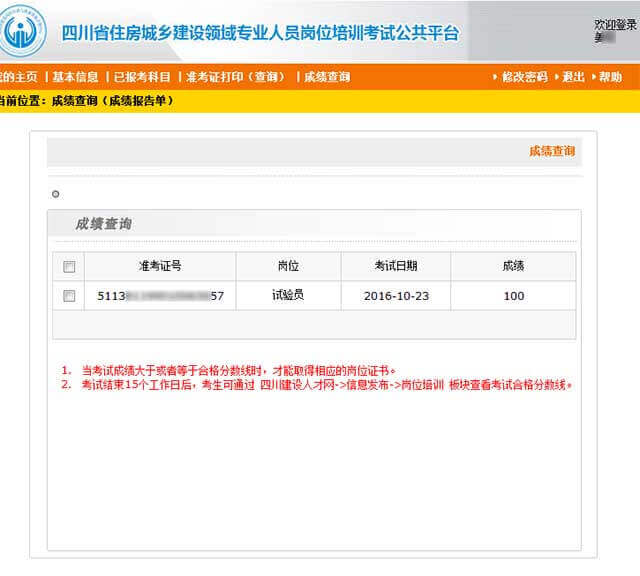Click the score value 100 in the table
The height and width of the screenshot is (576, 640).
click(513, 296)
